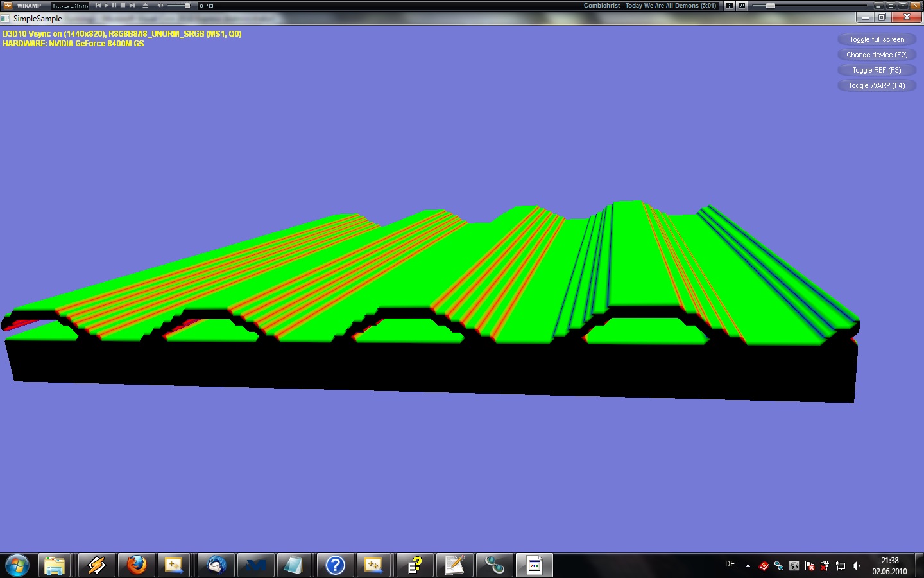Viewport: 924px width, 578px height.
Task: Click the Winamp eject/open file icon
Action: tap(145, 6)
